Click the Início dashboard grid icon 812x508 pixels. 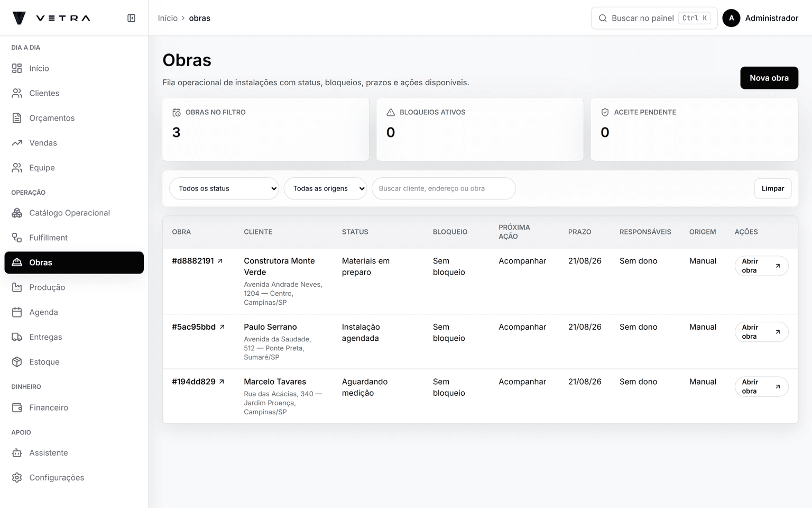(17, 68)
